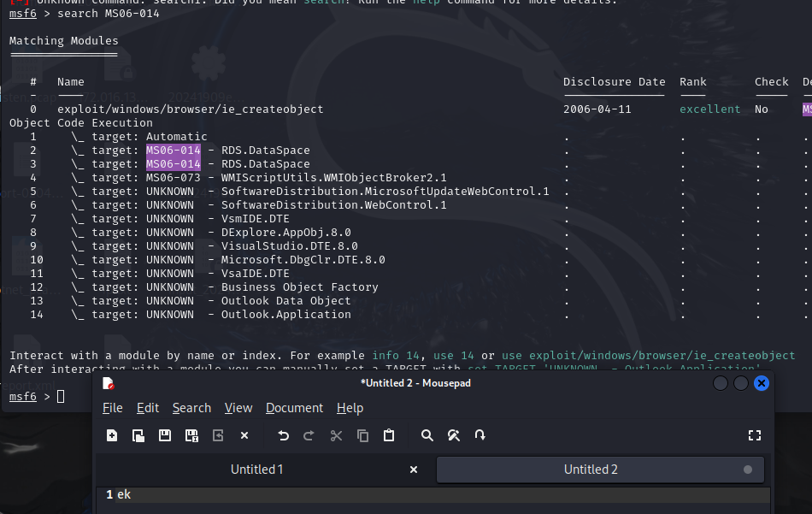Click the 'No' check value in row 0
Screen dimensions: 812x514
coord(762,109)
